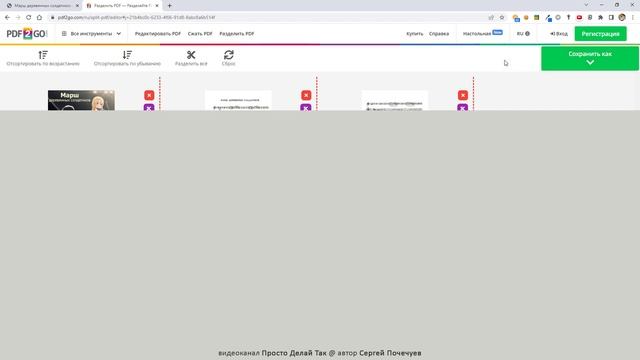The height and width of the screenshot is (360, 640).
Task: Click the pen and blue square extension icon
Action: pyautogui.click(x=548, y=18)
